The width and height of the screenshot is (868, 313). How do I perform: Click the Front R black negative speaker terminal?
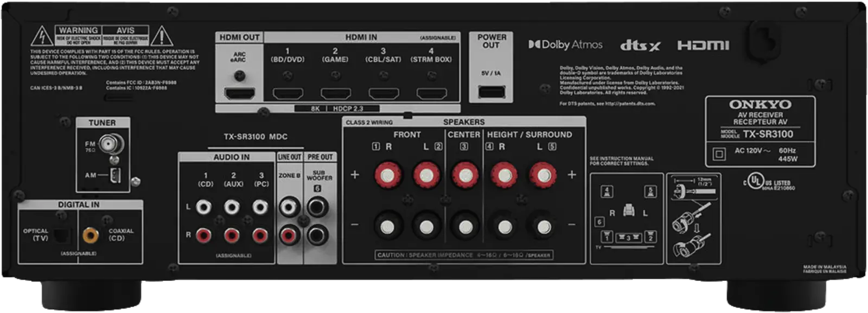388,226
